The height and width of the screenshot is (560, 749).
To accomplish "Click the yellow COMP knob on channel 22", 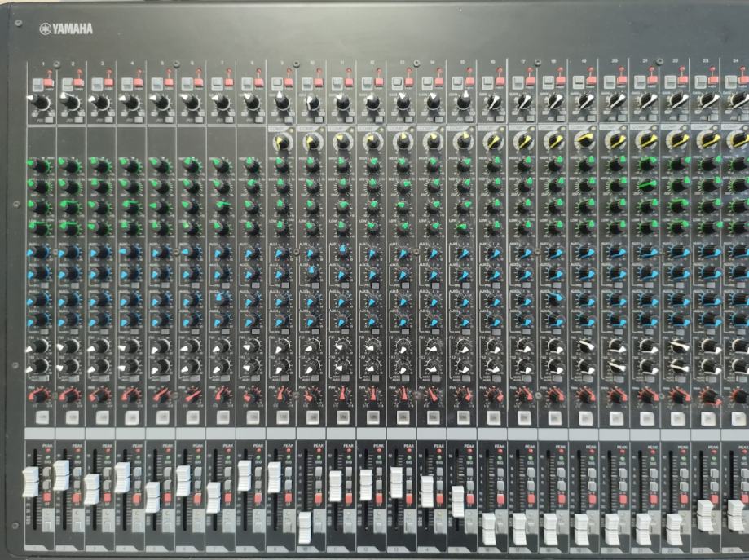I will point(676,140).
